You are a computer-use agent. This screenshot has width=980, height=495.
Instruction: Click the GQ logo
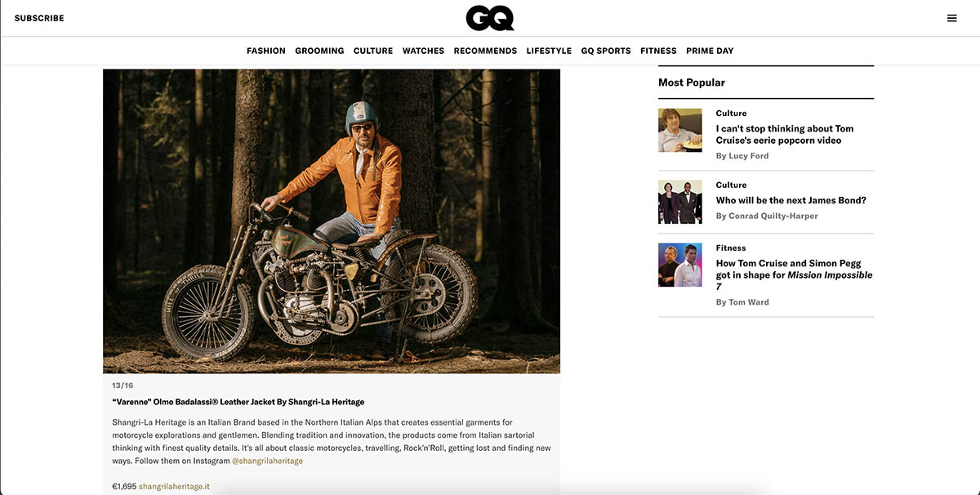490,18
